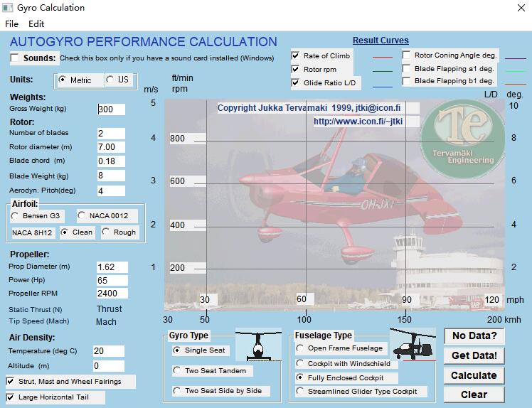Click the Gyro Calculation title bar app icon
This screenshot has width=532, height=408.
(x=7, y=7)
